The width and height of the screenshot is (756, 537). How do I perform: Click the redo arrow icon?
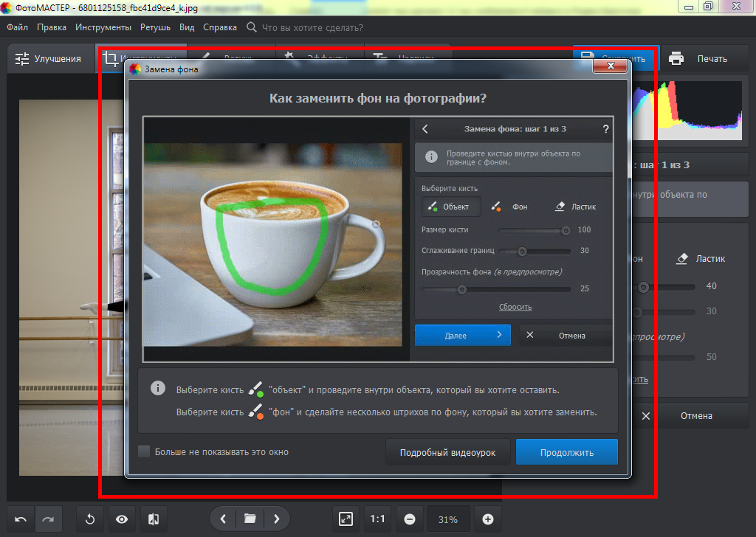[x=48, y=519]
